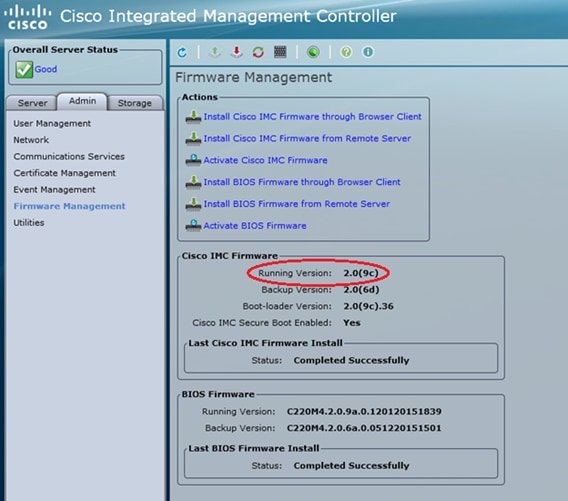This screenshot has height=501, width=568.
Task: Select Firmware Management in sidebar
Action: (69, 206)
